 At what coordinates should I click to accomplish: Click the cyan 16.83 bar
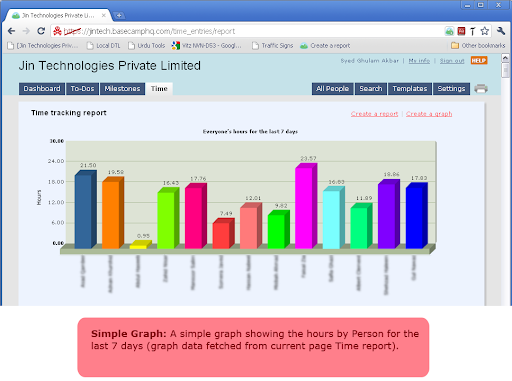click(x=334, y=218)
